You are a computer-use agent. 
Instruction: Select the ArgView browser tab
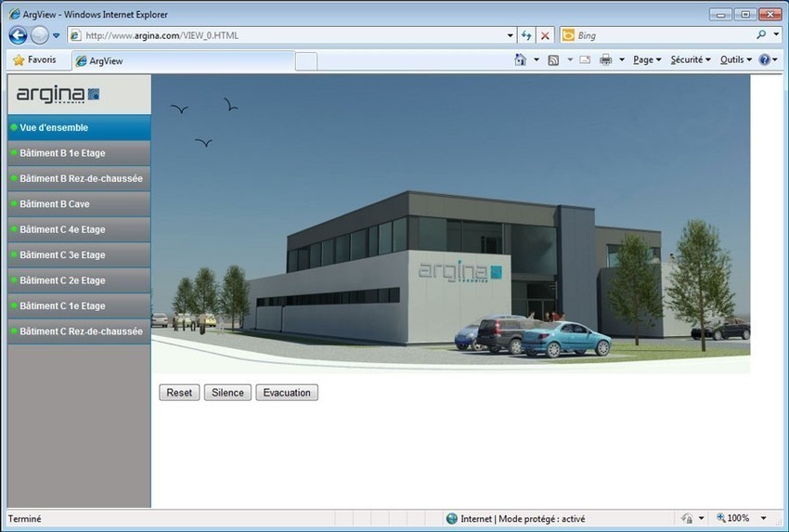[183, 61]
